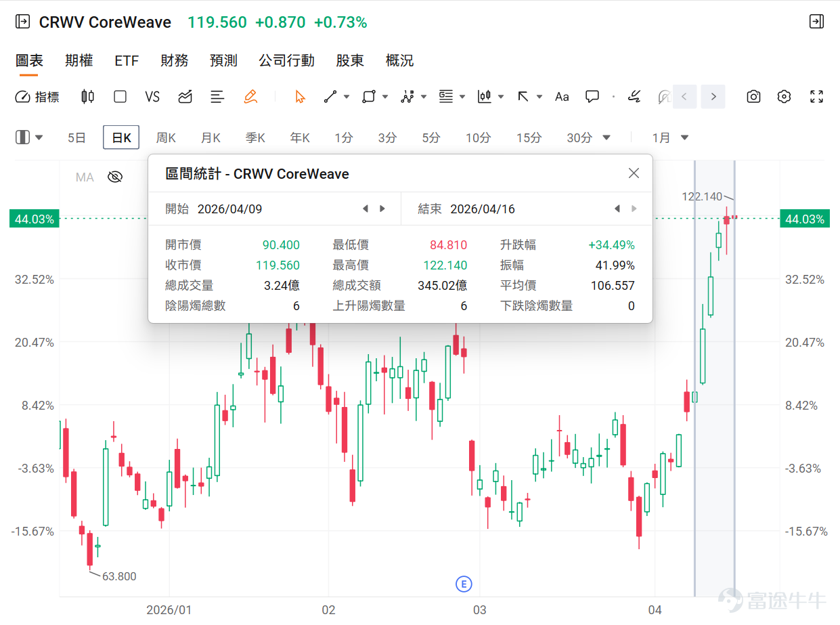The height and width of the screenshot is (625, 840).
Task: Enter fullscreen chart mode
Action: pos(817,97)
